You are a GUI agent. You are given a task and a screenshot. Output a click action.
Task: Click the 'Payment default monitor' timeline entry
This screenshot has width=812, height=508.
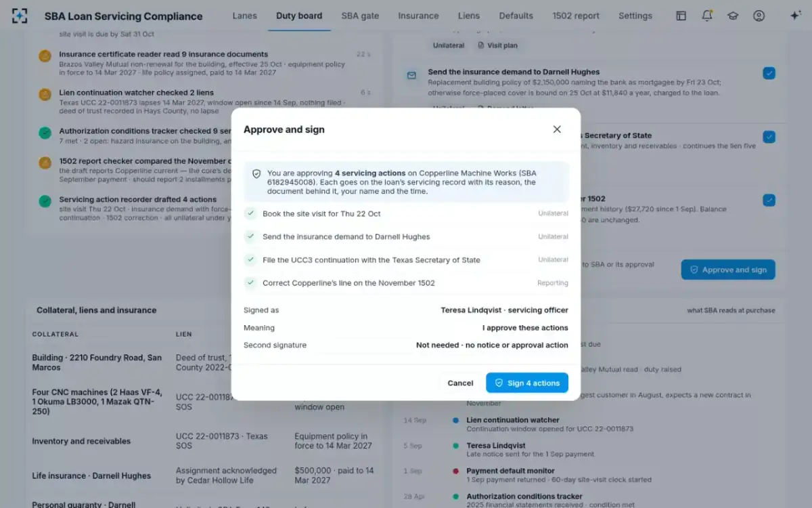tap(510, 471)
